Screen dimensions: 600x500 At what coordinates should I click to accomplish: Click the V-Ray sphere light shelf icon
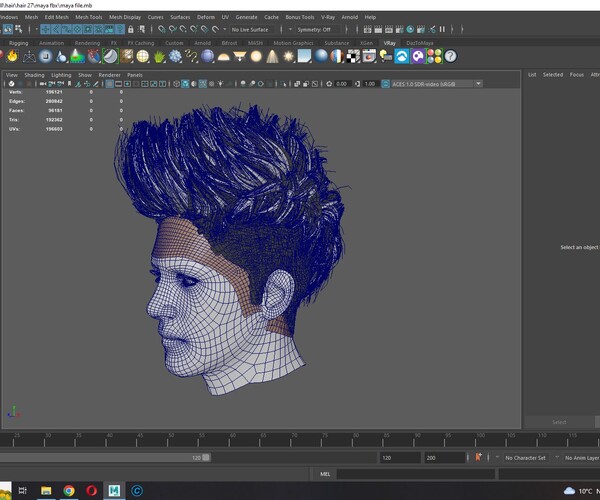[256, 56]
